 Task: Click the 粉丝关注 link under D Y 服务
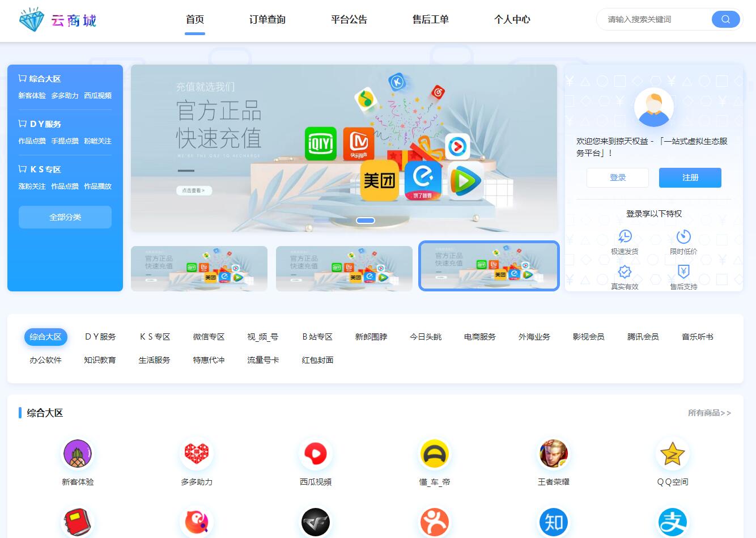98,141
